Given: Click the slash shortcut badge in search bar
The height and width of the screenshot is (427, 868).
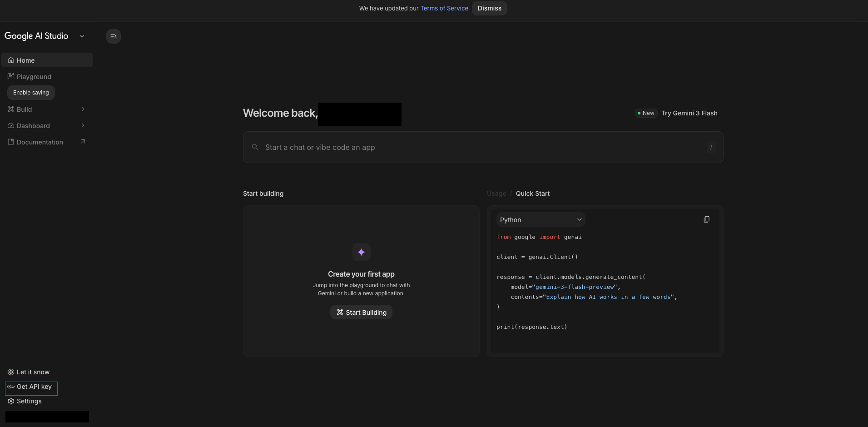Looking at the screenshot, I should tap(711, 147).
